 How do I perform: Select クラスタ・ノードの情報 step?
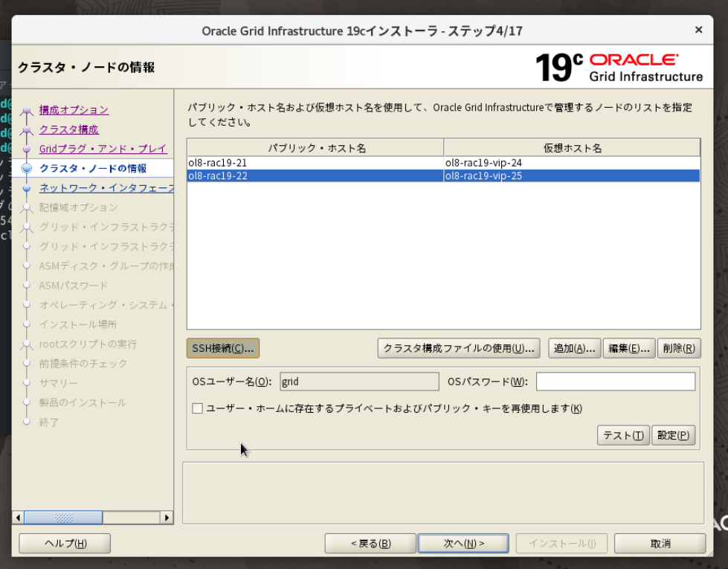coord(93,168)
